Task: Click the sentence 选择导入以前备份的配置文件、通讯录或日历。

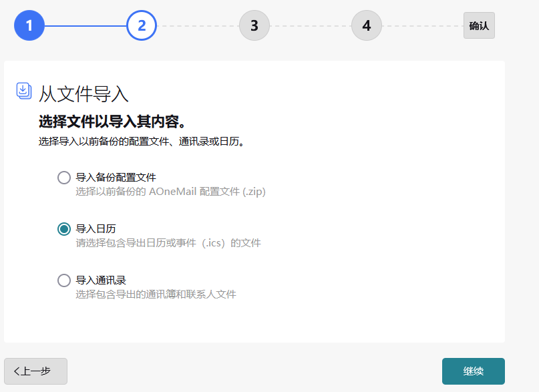Action: [142, 141]
